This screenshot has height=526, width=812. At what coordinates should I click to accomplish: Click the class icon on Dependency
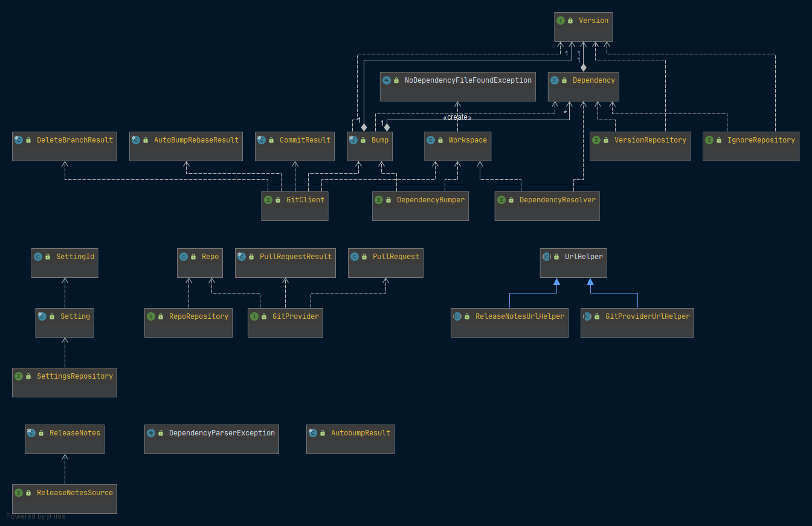(x=555, y=80)
